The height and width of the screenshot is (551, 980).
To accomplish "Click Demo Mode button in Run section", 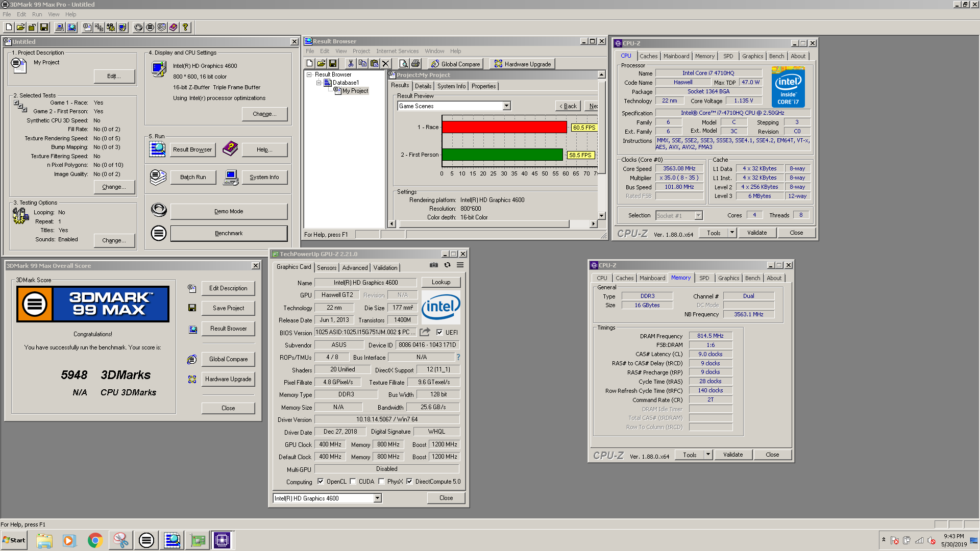I will [x=229, y=211].
